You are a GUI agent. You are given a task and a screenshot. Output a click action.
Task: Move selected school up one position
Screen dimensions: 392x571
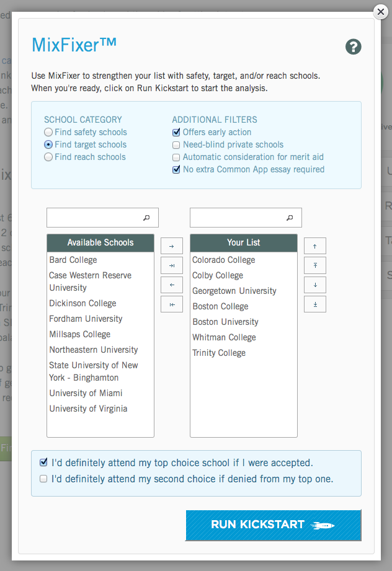pos(315,246)
